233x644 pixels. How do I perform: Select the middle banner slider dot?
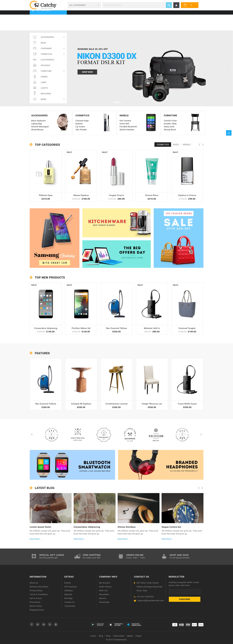pos(117,102)
